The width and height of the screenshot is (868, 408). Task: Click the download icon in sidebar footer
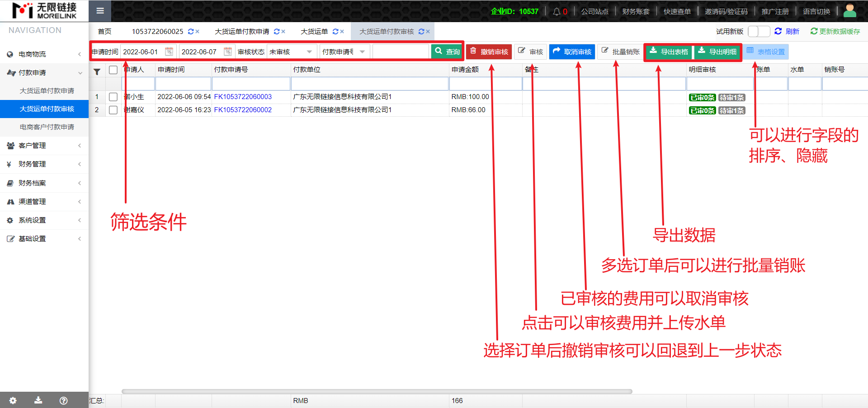click(38, 400)
